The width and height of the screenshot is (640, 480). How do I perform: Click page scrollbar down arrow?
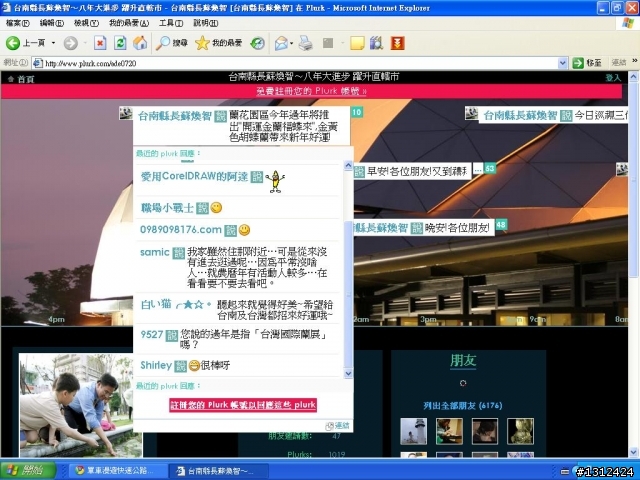point(633,452)
